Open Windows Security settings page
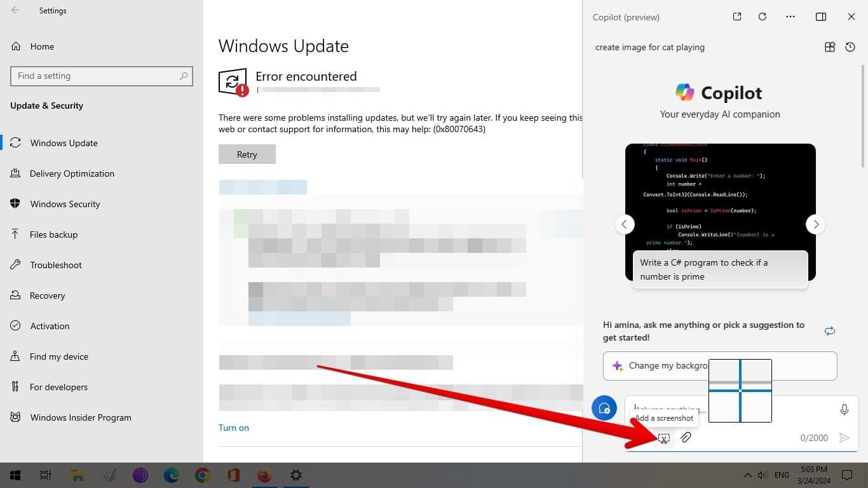The height and width of the screenshot is (488, 868). (x=65, y=204)
